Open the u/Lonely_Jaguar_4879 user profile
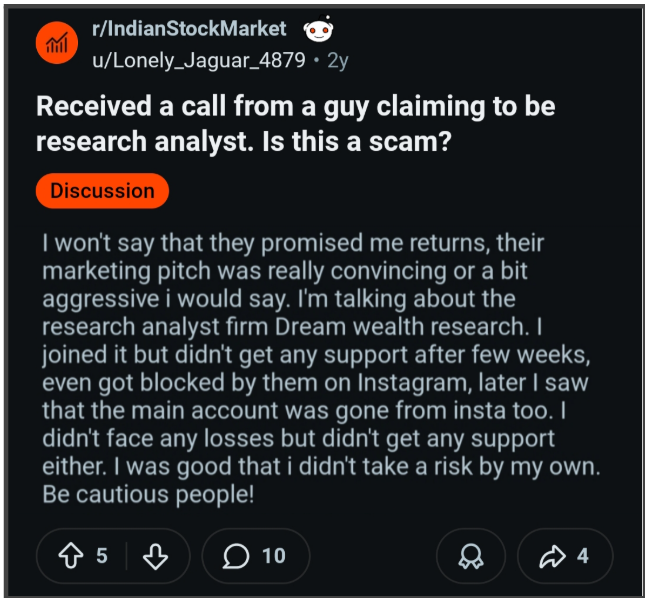The width and height of the screenshot is (645, 598). 199,60
